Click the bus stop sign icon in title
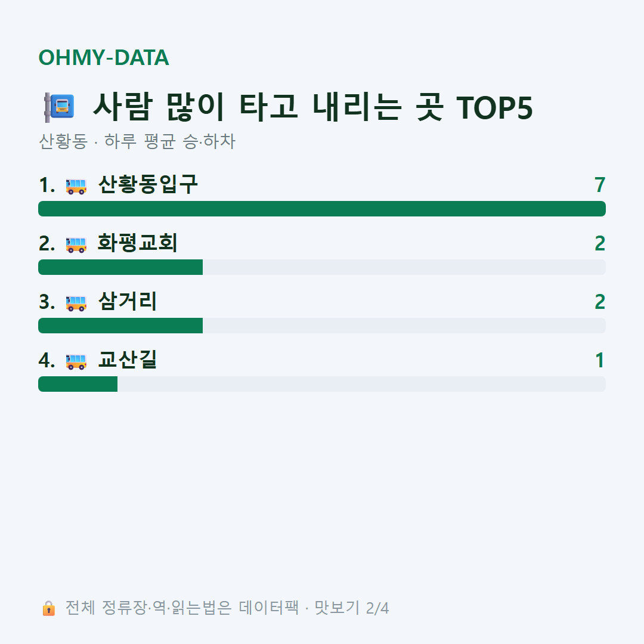 [59, 107]
